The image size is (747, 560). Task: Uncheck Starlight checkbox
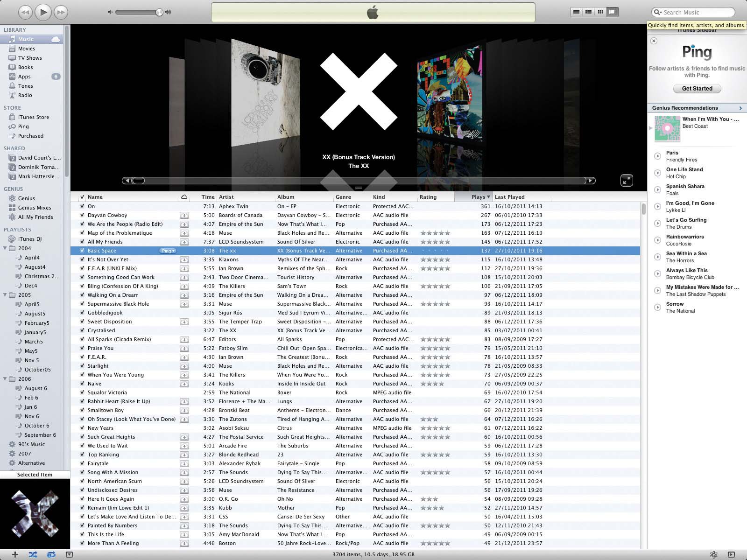click(x=82, y=366)
